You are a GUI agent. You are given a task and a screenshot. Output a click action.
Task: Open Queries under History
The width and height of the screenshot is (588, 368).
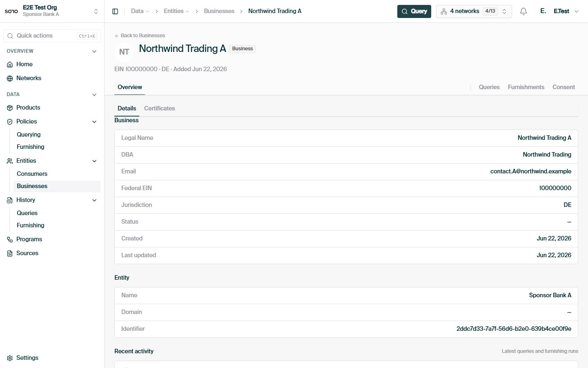[x=27, y=213]
